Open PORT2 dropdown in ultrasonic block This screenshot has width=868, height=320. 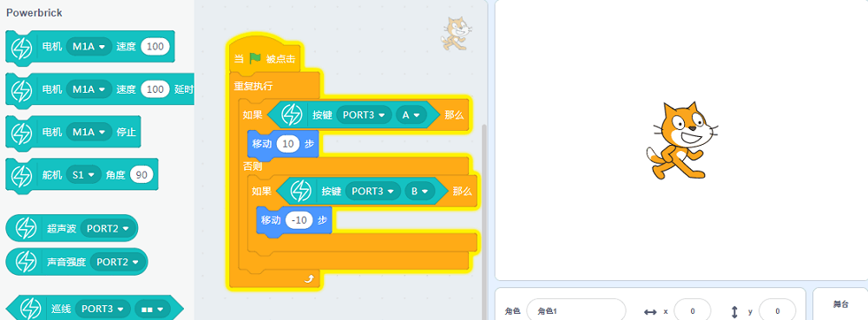tap(108, 228)
